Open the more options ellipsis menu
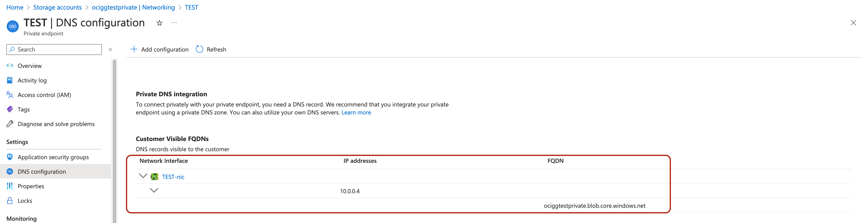 tap(174, 23)
